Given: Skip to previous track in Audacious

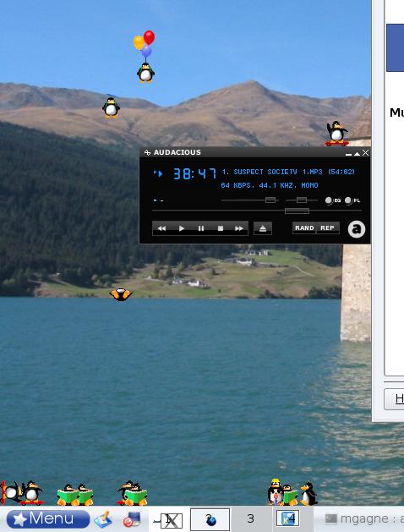Looking at the screenshot, I should pyautogui.click(x=161, y=228).
